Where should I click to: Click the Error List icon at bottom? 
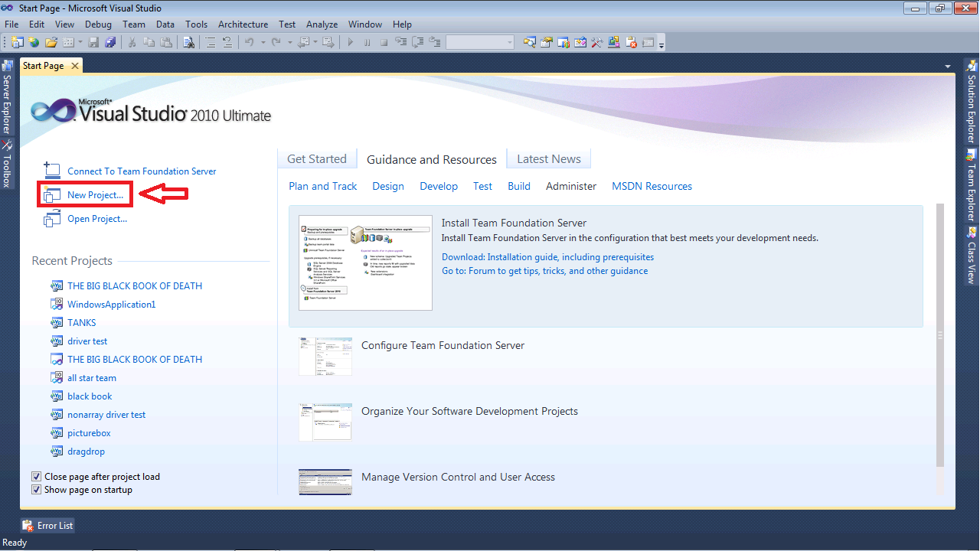pos(28,526)
